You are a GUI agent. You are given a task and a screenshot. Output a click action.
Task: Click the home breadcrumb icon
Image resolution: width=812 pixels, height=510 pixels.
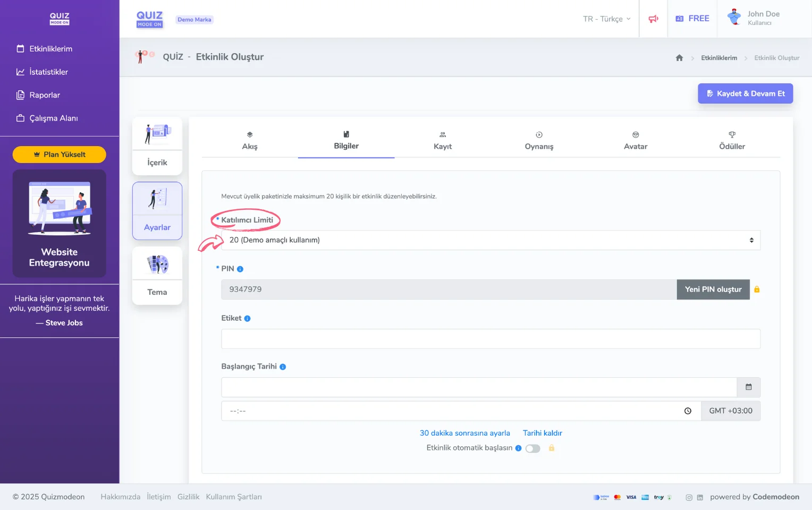click(679, 58)
